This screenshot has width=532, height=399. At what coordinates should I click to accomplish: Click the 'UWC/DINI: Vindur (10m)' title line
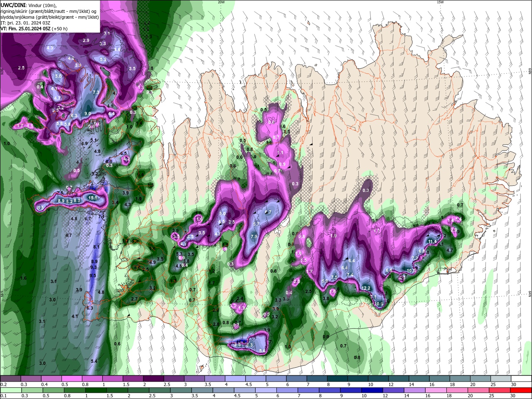pyautogui.click(x=28, y=5)
